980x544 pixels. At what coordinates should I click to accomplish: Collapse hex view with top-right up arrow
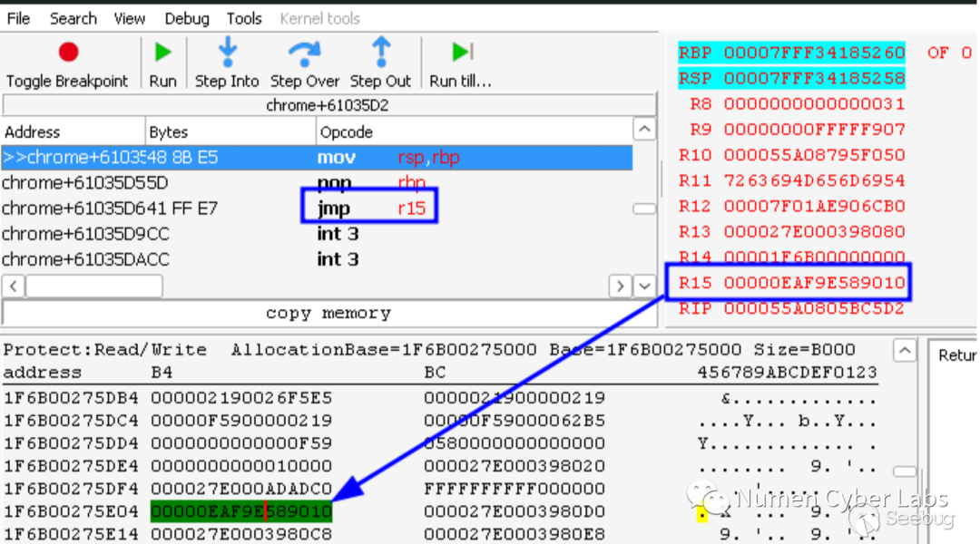coord(905,351)
